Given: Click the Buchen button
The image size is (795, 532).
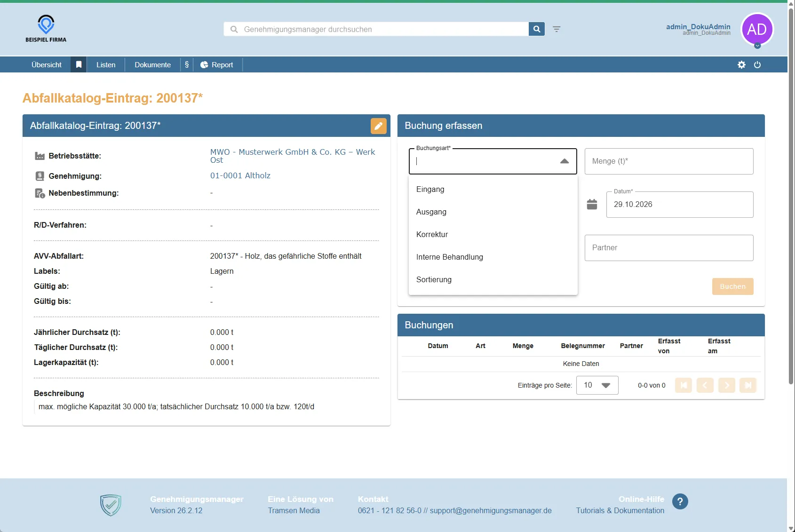Looking at the screenshot, I should click(x=733, y=286).
